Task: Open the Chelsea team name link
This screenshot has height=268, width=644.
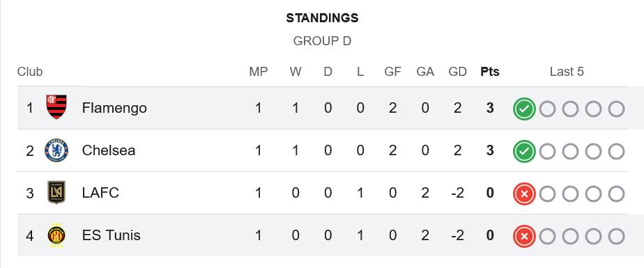Action: click(x=109, y=150)
